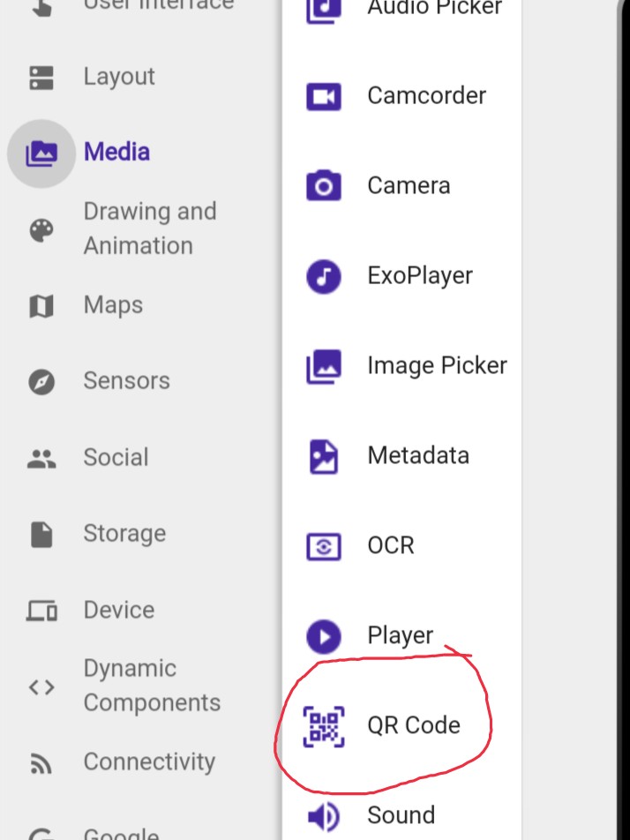Click the Player play-circle icon
The image size is (630, 840).
pyautogui.click(x=324, y=636)
